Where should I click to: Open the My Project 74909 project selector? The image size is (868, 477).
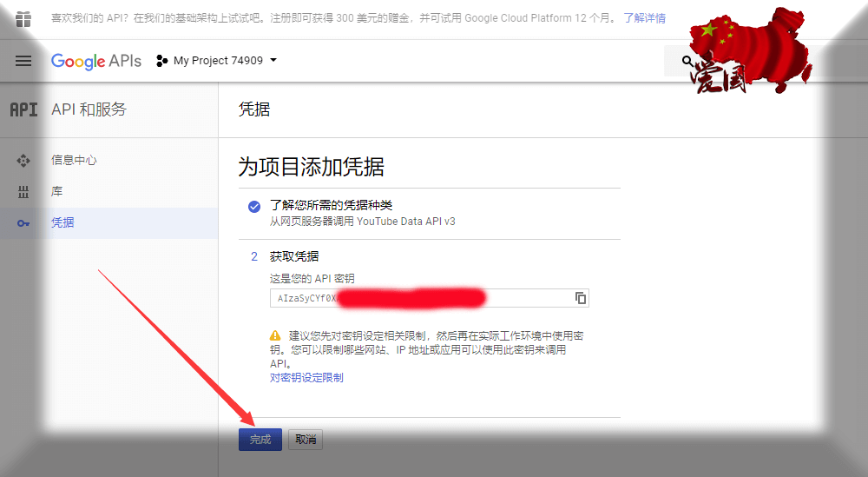(217, 61)
